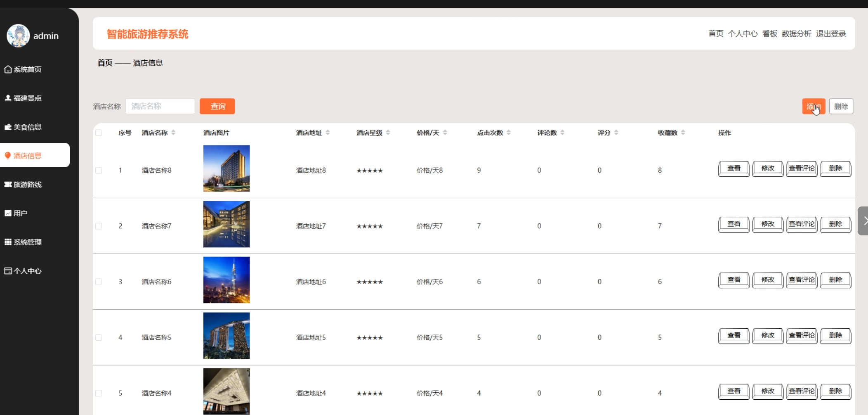This screenshot has width=868, height=415.
Task: Sort by 酒店地址 column arrows
Action: [328, 133]
